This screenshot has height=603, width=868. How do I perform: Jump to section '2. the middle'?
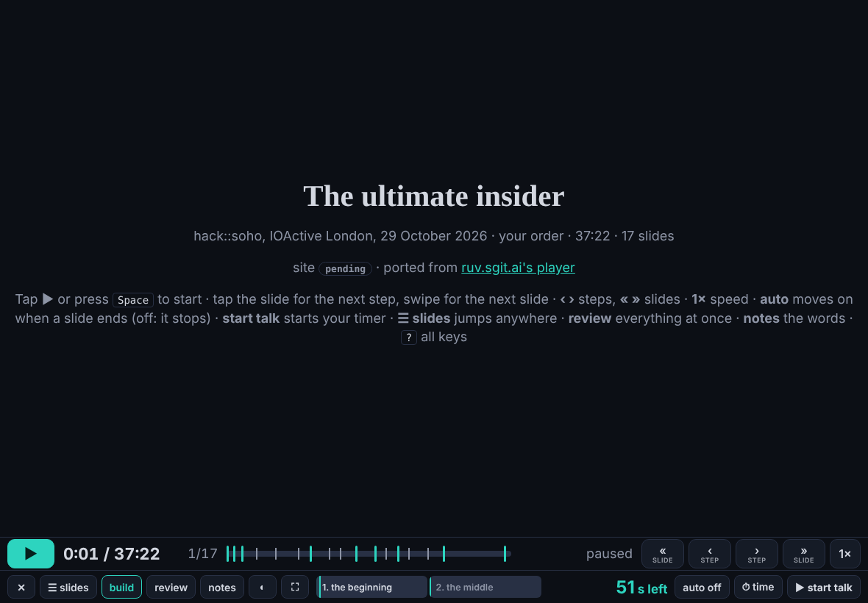[485, 587]
